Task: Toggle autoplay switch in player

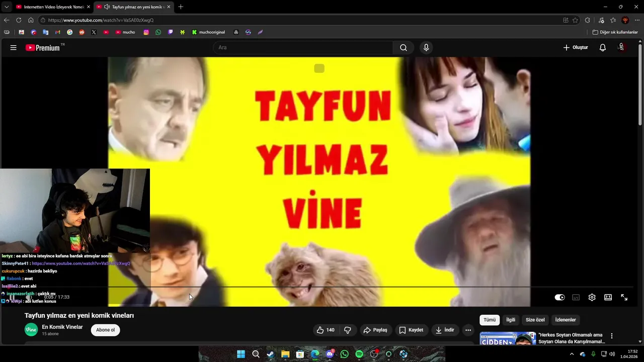Action: click(559, 298)
